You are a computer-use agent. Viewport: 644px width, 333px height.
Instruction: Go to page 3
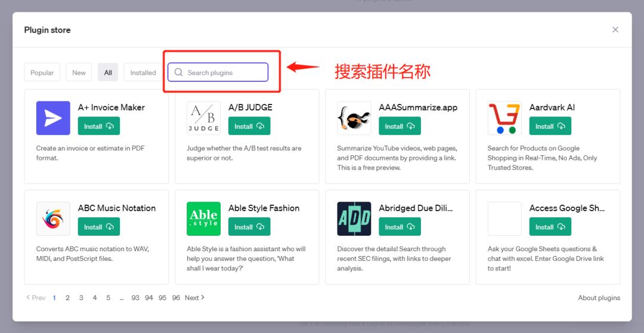(x=81, y=298)
